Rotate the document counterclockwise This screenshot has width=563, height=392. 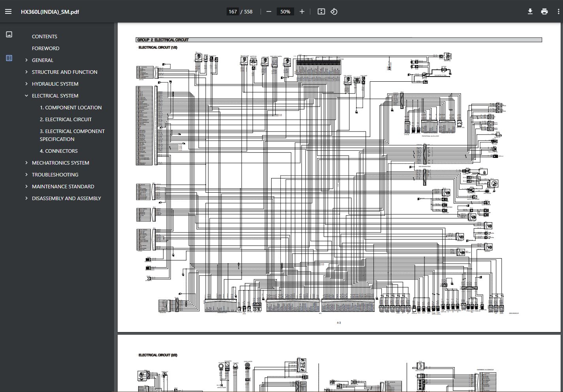[x=334, y=11]
